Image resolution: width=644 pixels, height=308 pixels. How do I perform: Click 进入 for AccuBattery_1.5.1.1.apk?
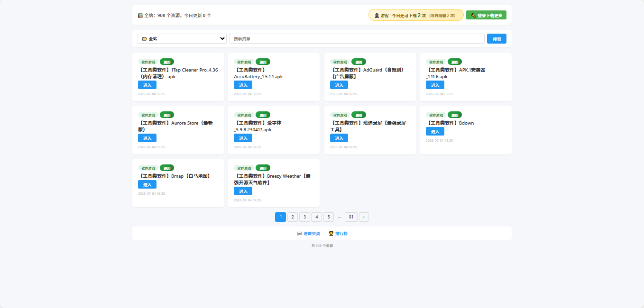pos(243,85)
